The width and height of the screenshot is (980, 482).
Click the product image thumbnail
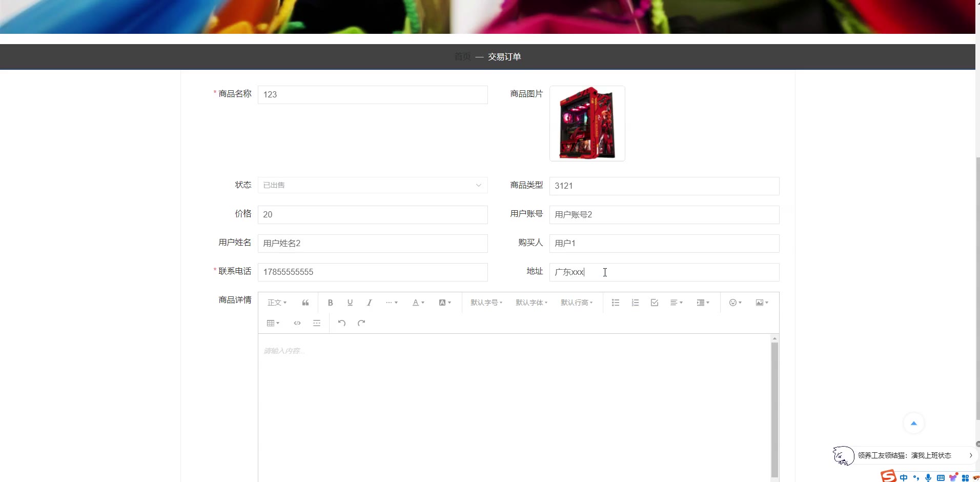pos(587,124)
